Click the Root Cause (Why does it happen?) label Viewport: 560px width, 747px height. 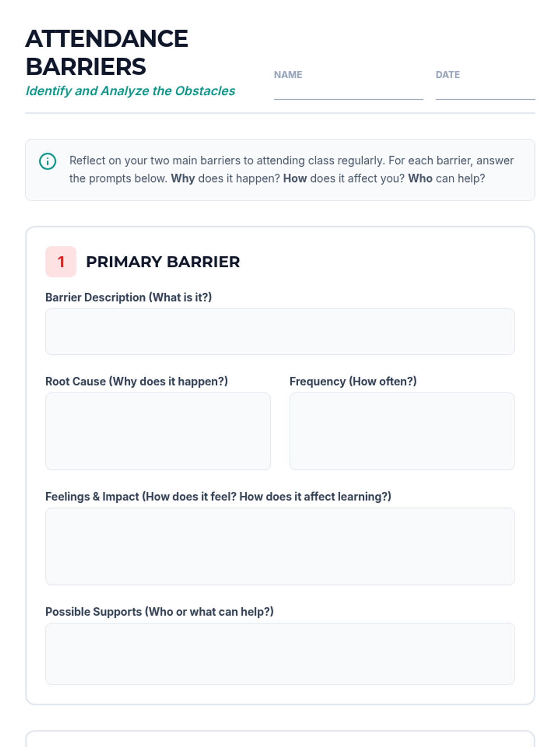point(137,381)
